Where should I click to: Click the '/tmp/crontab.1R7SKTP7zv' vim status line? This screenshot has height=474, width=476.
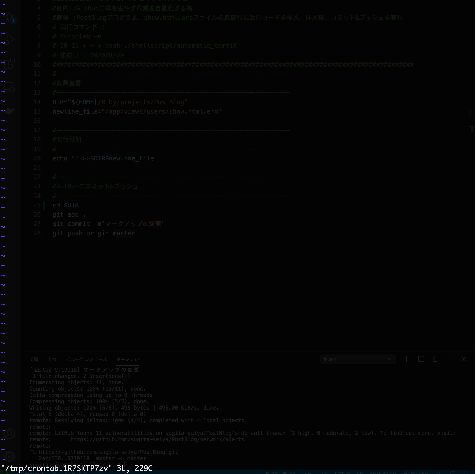coord(77,469)
